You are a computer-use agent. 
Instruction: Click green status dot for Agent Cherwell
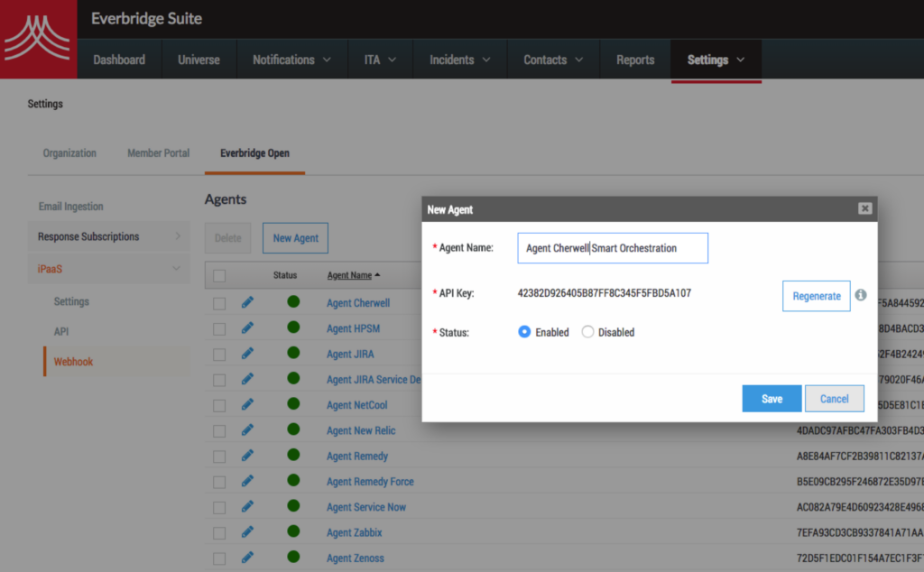[293, 302]
